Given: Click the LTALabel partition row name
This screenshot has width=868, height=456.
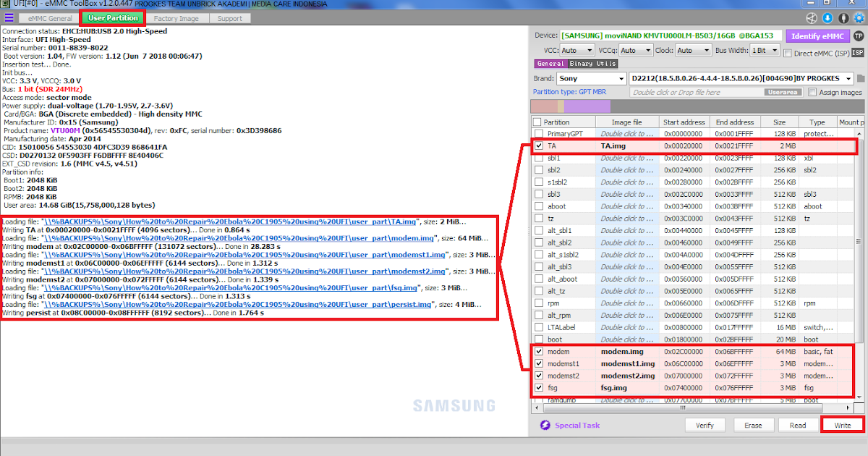Looking at the screenshot, I should coord(561,327).
